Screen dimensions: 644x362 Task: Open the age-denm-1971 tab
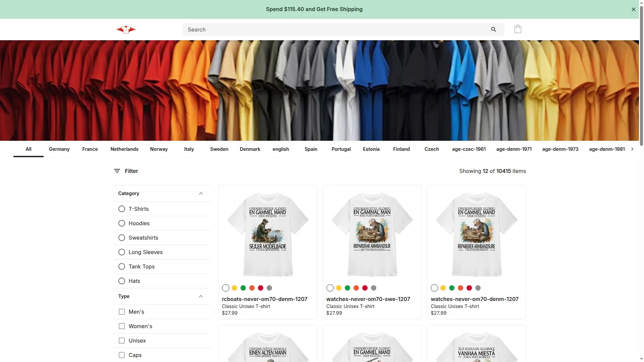(x=514, y=149)
